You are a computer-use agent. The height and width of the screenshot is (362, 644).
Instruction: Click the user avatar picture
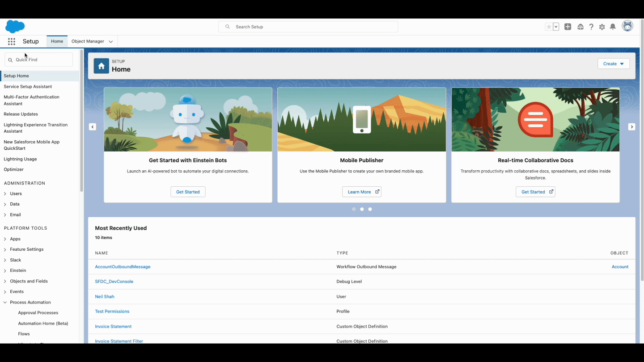click(x=627, y=25)
